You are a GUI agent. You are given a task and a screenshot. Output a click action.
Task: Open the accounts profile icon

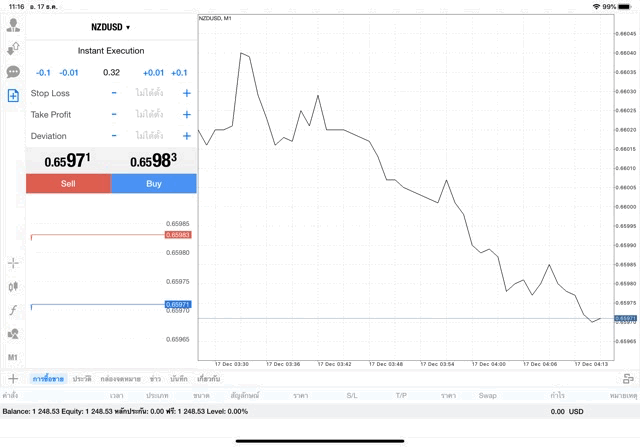coord(13,25)
